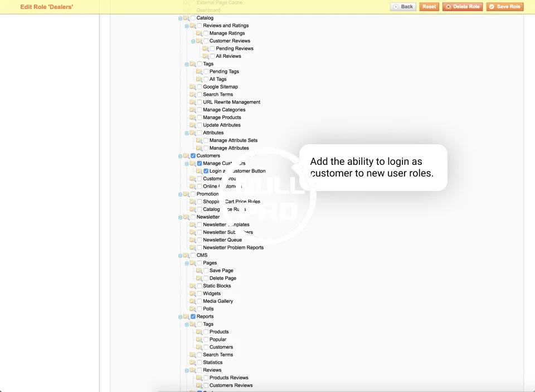Click the folder icon beside Newsletter Problem Reports
The image size is (535, 392).
[x=192, y=248]
